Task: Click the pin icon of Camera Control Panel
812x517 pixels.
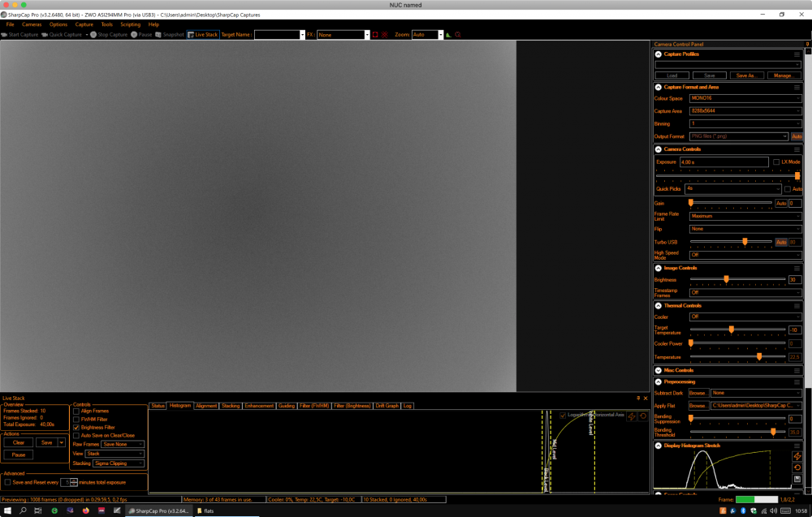Action: point(807,44)
